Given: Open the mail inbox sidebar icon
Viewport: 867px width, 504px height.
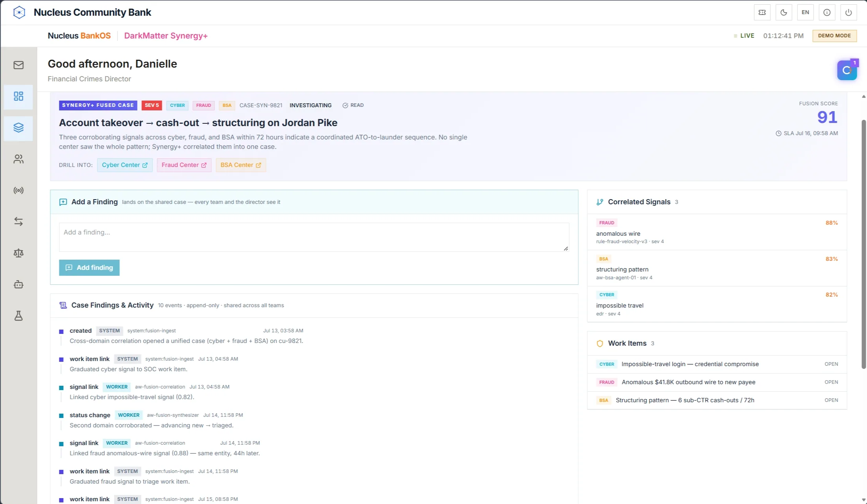Looking at the screenshot, I should click(18, 65).
